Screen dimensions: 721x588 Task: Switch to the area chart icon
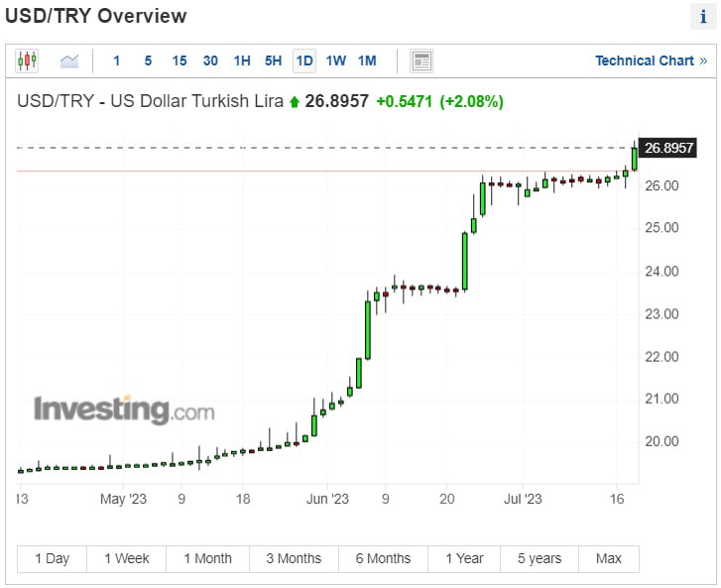[x=68, y=60]
